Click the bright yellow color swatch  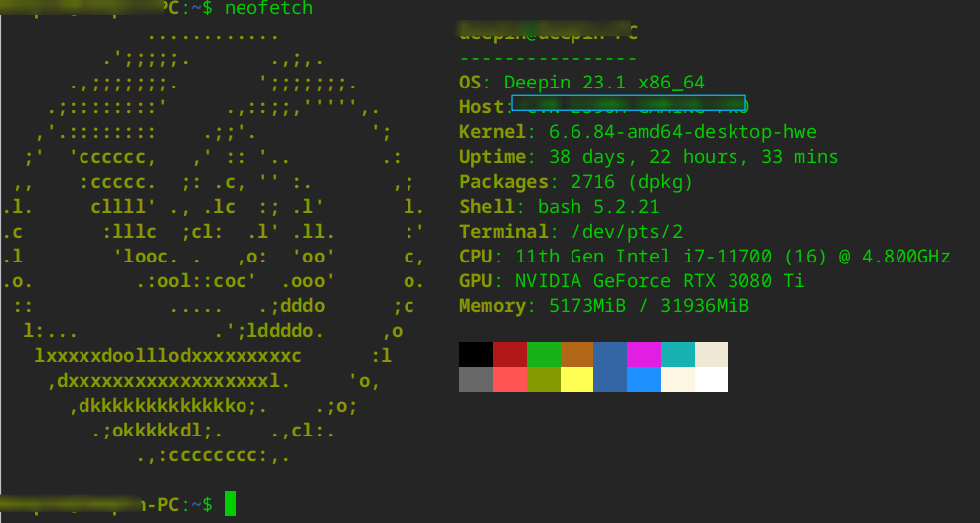click(x=576, y=379)
